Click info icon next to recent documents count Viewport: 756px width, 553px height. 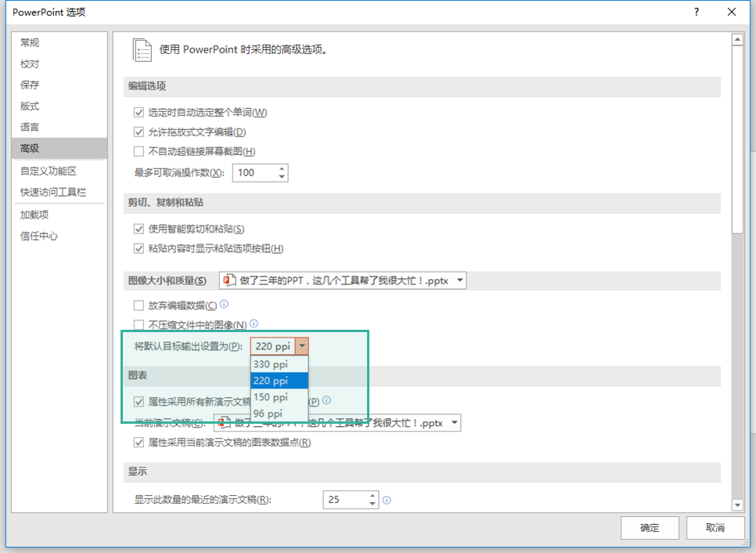[x=387, y=501]
